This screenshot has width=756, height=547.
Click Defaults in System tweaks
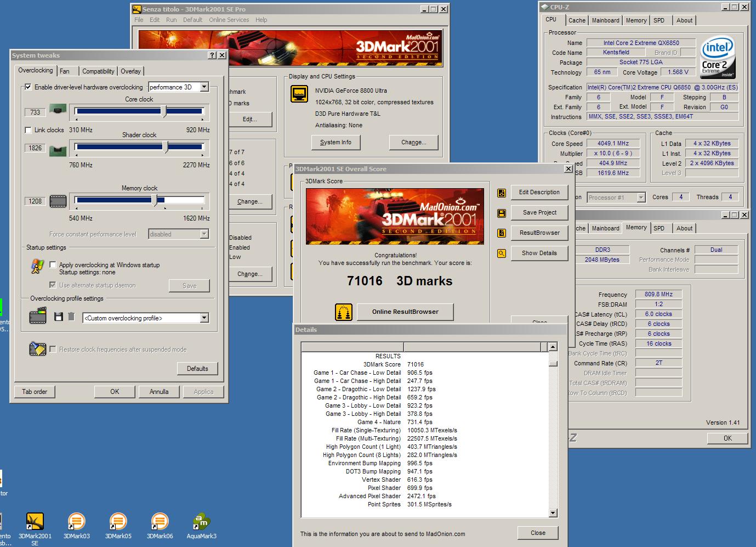(197, 369)
